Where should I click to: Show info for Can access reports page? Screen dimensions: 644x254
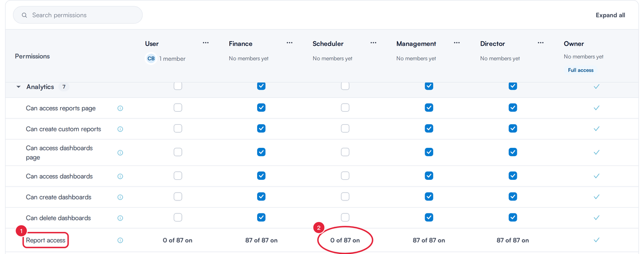click(120, 108)
